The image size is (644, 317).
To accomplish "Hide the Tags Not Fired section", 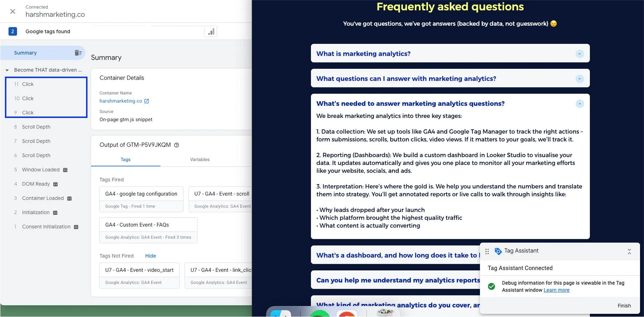I will (151, 256).
